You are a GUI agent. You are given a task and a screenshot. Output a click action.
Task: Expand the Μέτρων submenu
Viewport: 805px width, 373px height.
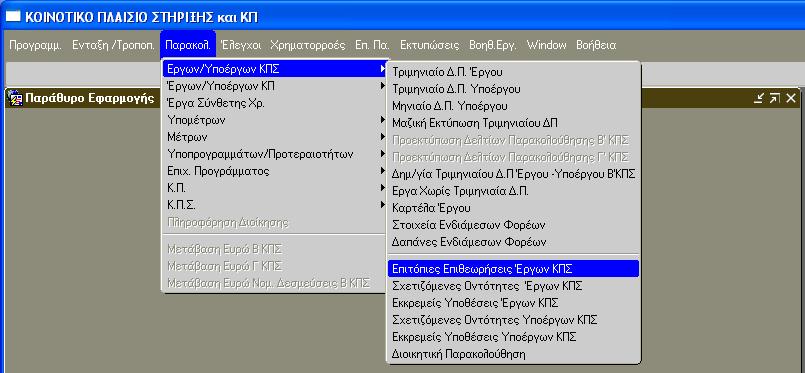click(275, 137)
